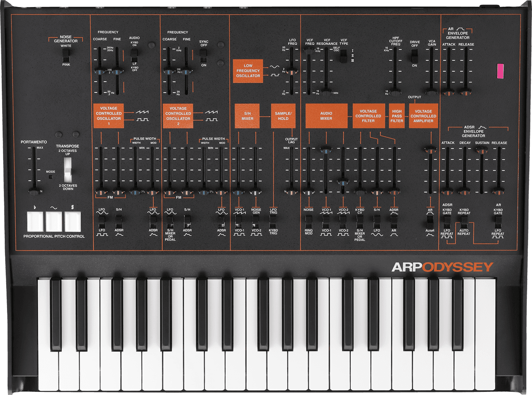The width and height of the screenshot is (532, 395).
Task: Click the ADSR envelope Release slider
Action: click(499, 170)
